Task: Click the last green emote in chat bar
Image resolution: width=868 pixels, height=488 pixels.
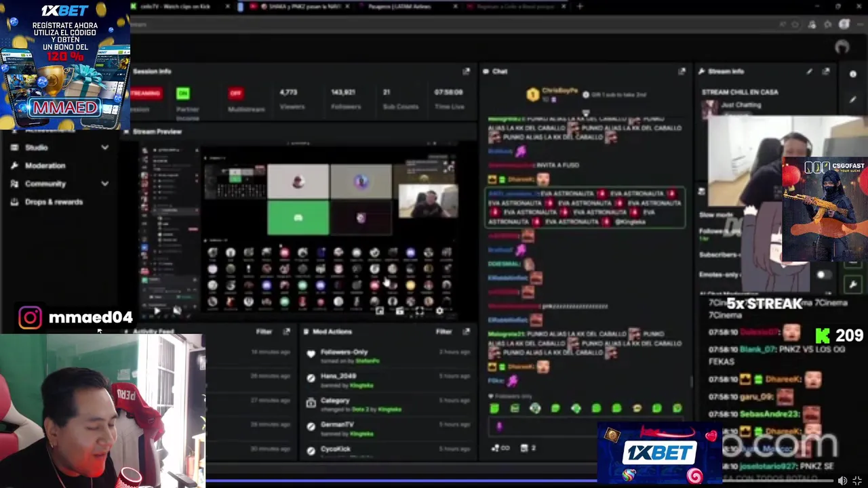Action: click(677, 408)
